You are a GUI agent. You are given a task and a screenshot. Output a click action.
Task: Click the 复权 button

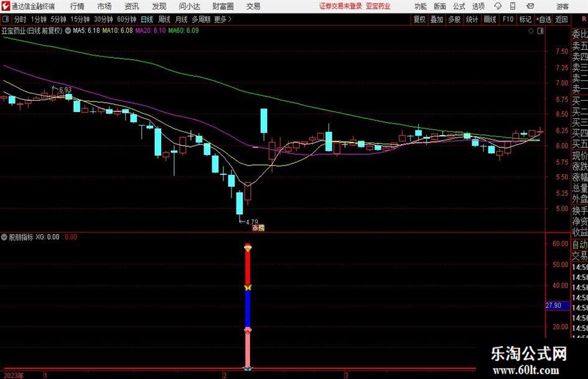click(x=419, y=19)
